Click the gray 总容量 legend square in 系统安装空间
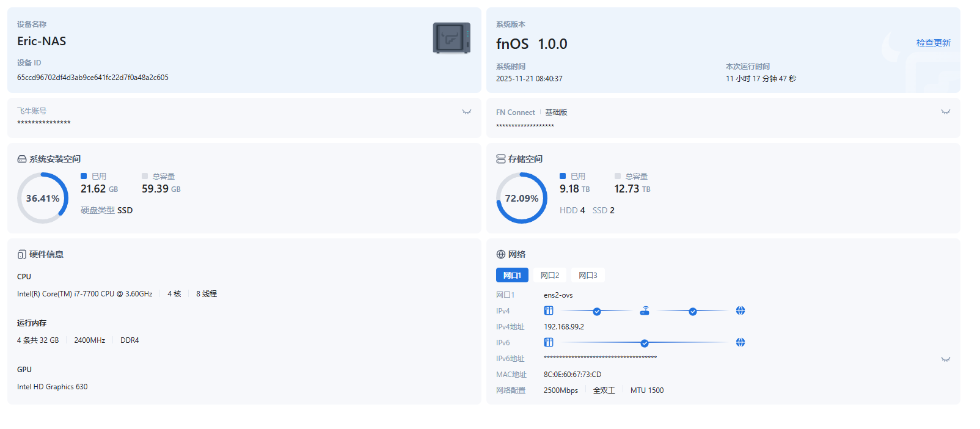 145,176
